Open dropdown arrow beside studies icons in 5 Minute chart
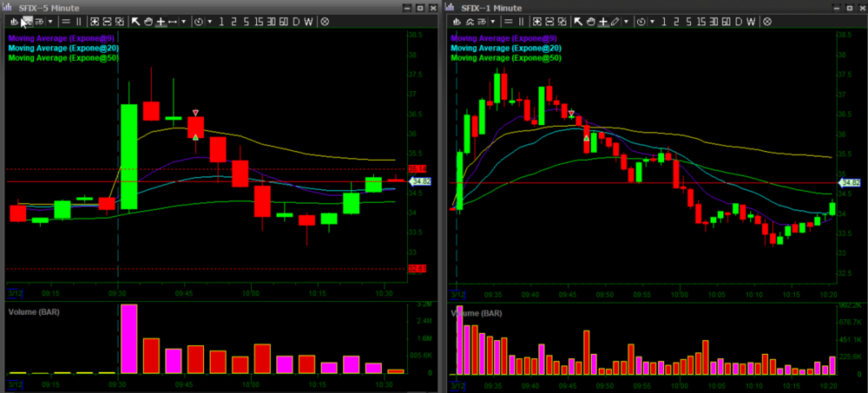Image resolution: width=868 pixels, height=393 pixels. (50, 21)
